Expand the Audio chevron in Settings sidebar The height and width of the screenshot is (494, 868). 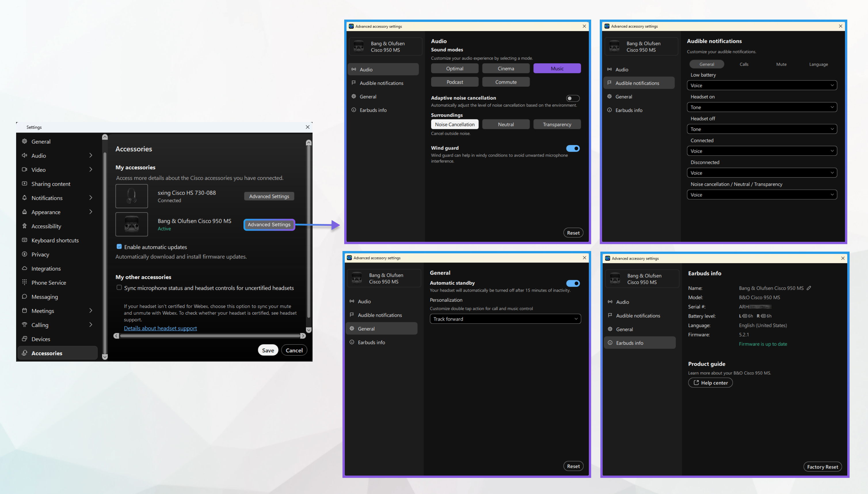coord(91,155)
